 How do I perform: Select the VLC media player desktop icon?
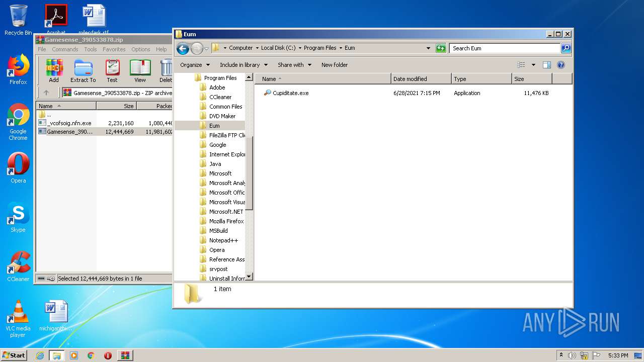pyautogui.click(x=18, y=319)
